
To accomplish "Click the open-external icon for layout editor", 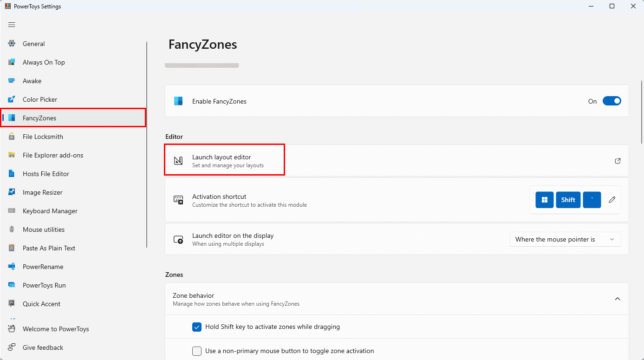I will pyautogui.click(x=618, y=161).
